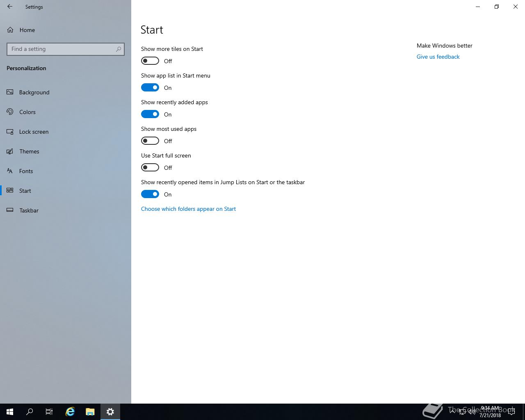Open File Explorer from the taskbar
The image size is (525, 420).
(x=90, y=412)
